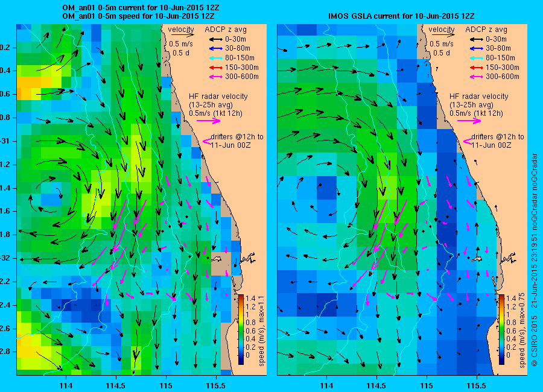The width and height of the screenshot is (543, 392).
Task: Click the CSIRO 2015 copyright timestamp text
Action: [x=535, y=259]
